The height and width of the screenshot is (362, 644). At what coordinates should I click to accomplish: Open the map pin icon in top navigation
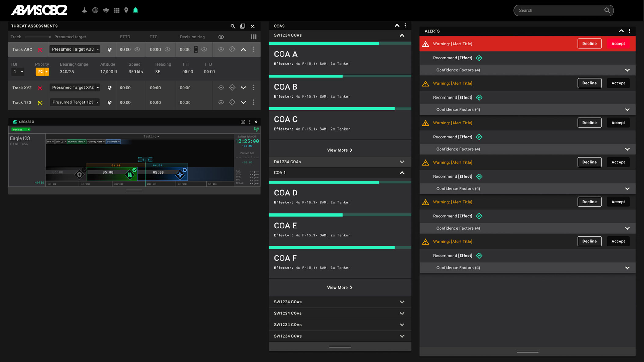tap(126, 10)
